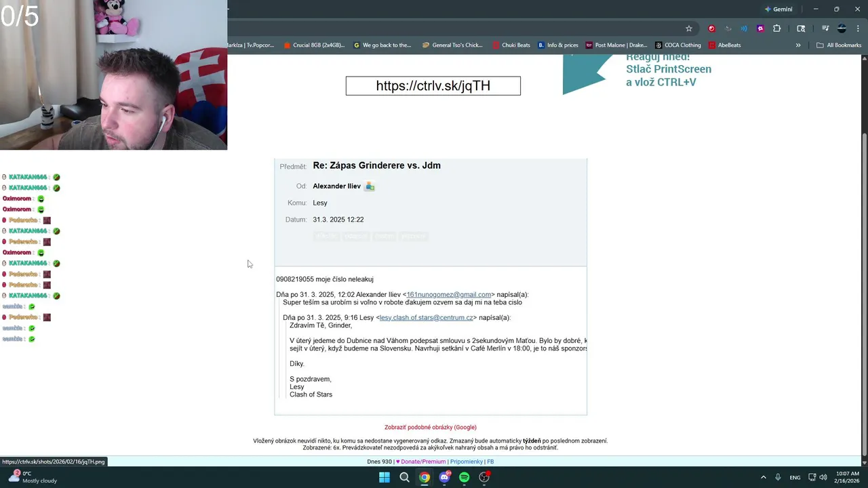This screenshot has height=488, width=868.
Task: Click the scrollbar down arrow
Action: 864,462
